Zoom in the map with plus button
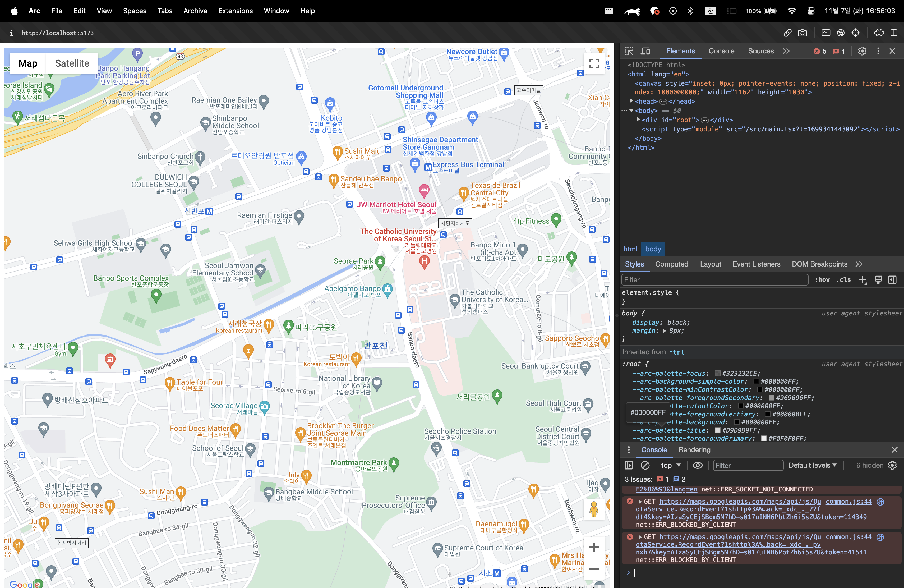The width and height of the screenshot is (904, 588). (x=594, y=547)
